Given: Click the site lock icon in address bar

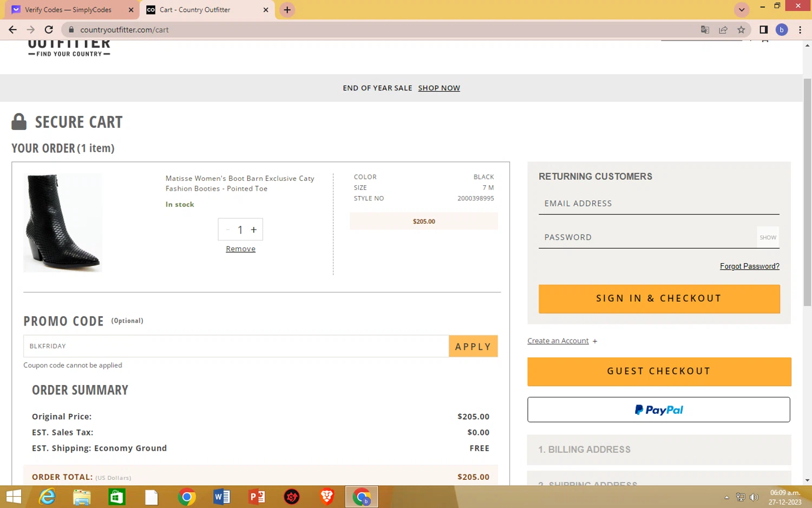Looking at the screenshot, I should pyautogui.click(x=71, y=30).
